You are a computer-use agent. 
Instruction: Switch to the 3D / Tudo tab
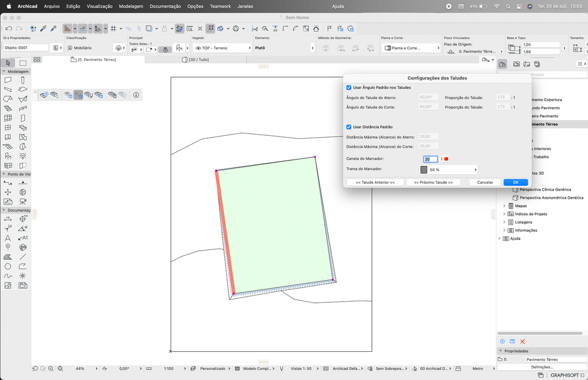(x=195, y=59)
